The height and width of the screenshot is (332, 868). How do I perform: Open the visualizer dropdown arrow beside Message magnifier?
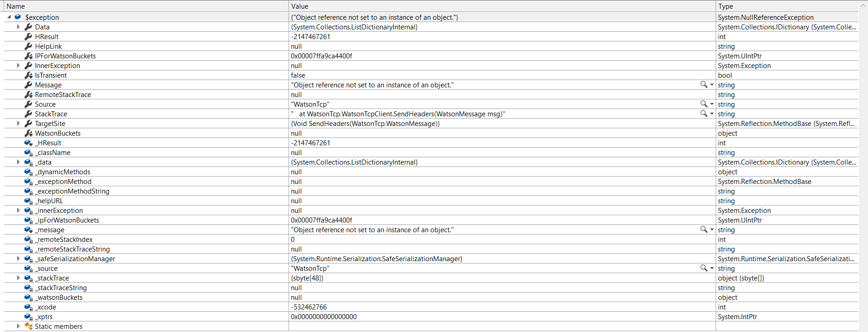point(711,85)
